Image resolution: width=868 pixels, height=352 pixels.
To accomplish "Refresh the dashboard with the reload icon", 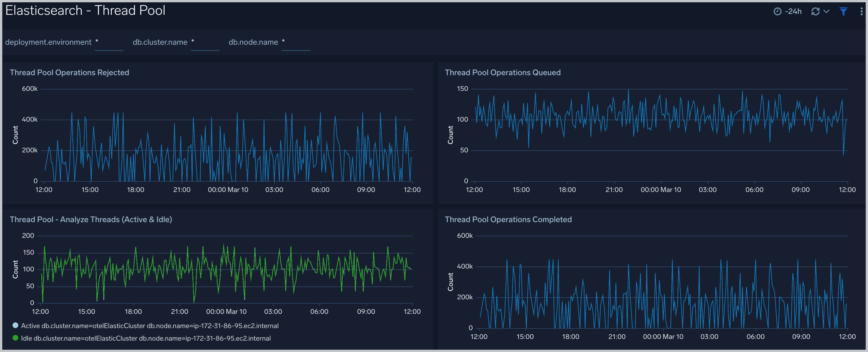I will 816,11.
